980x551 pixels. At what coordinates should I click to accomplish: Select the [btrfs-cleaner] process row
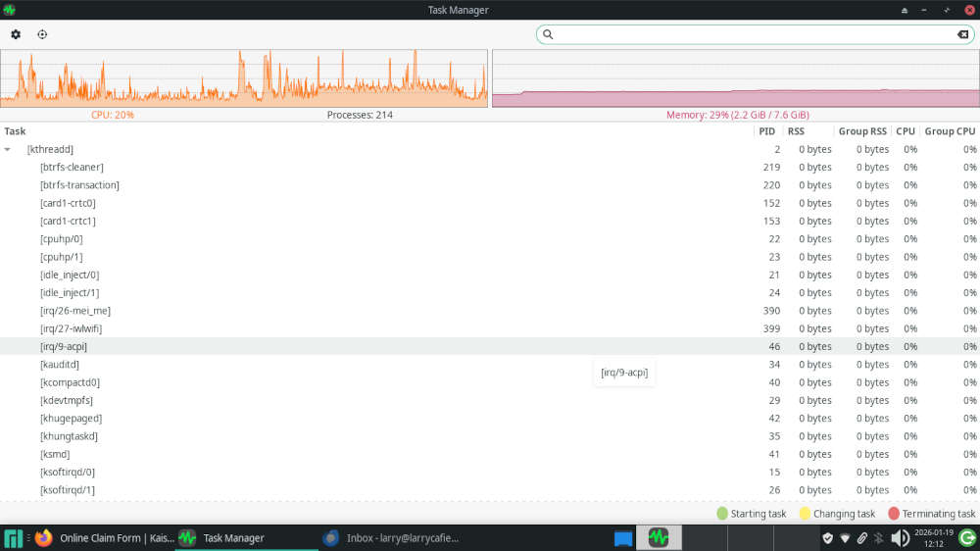click(x=72, y=168)
